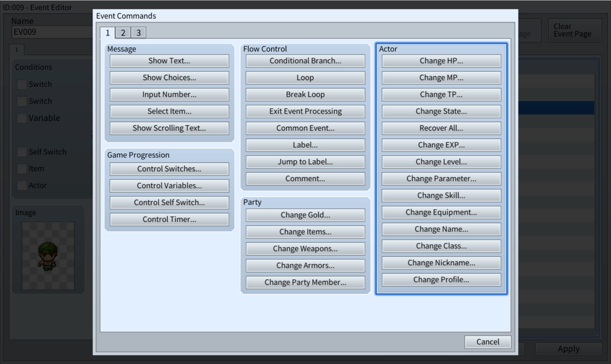Toggle Variable condition checkbox in Event Editor

pyautogui.click(x=22, y=118)
